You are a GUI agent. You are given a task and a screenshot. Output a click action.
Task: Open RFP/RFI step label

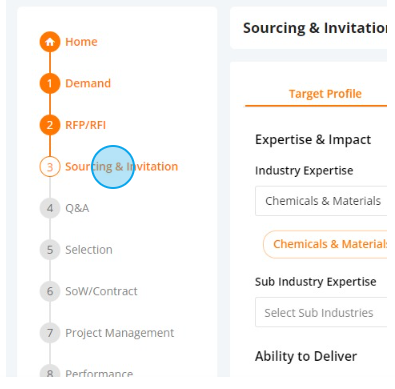86,125
